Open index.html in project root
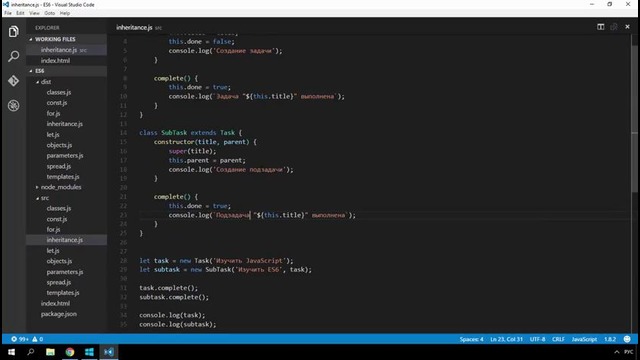The image size is (640, 360). (x=67, y=303)
